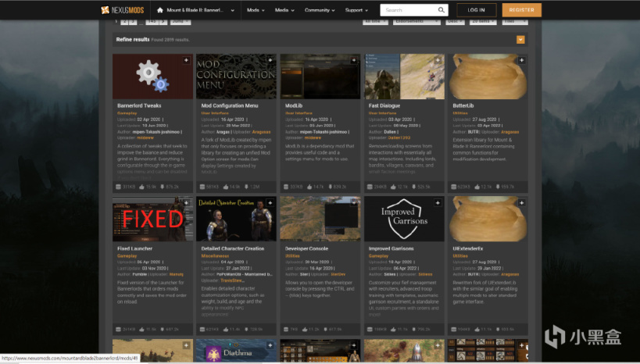The width and height of the screenshot is (640, 364).
Task: Open the Support menu
Action: [356, 10]
